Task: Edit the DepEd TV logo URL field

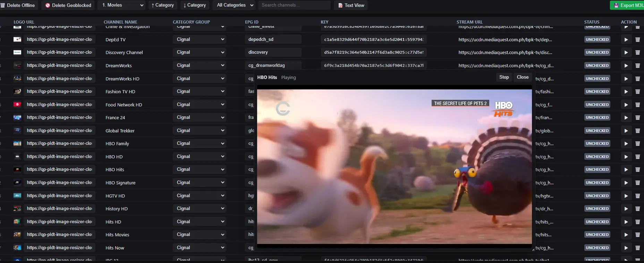Action: point(59,40)
